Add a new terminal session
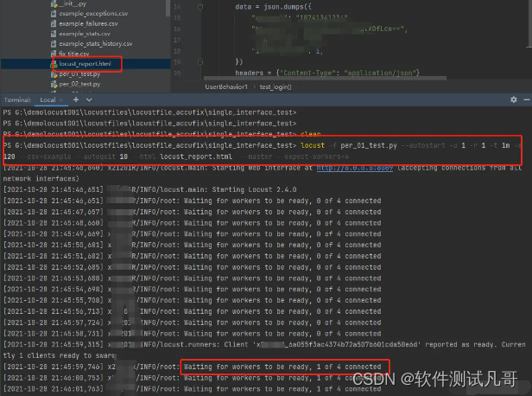The width and height of the screenshot is (532, 396). [x=76, y=99]
